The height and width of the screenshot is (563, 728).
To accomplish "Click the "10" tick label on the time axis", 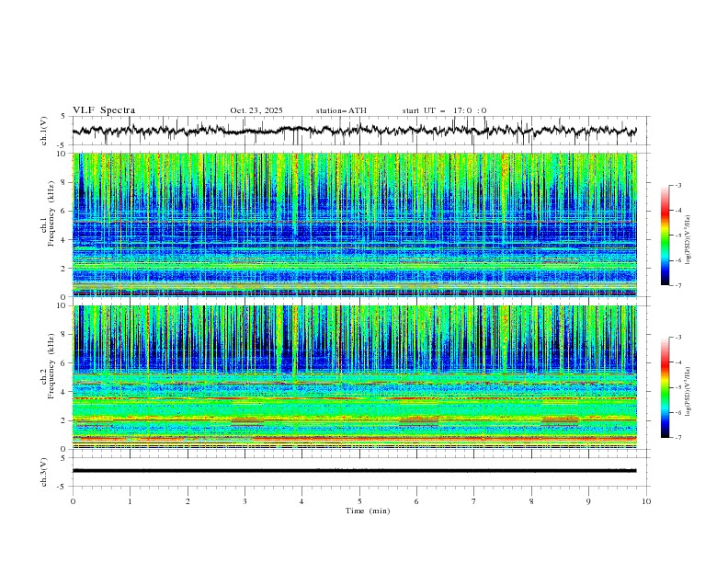I will (x=646, y=501).
